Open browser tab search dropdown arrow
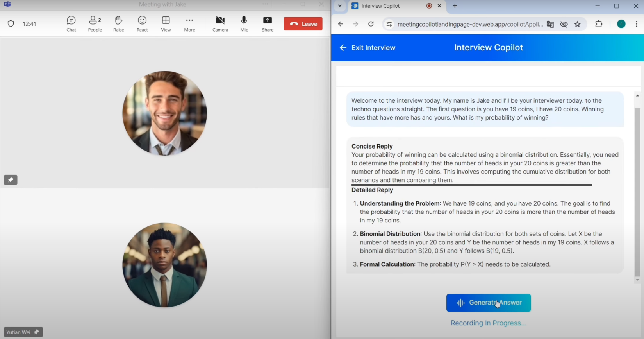Viewport: 644px width, 339px height. pyautogui.click(x=340, y=6)
